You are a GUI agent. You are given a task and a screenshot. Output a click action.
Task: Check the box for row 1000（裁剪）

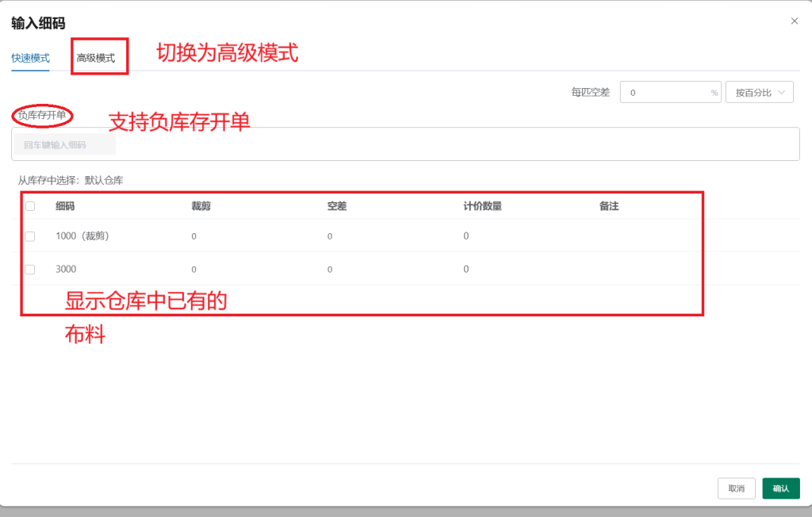pyautogui.click(x=30, y=236)
